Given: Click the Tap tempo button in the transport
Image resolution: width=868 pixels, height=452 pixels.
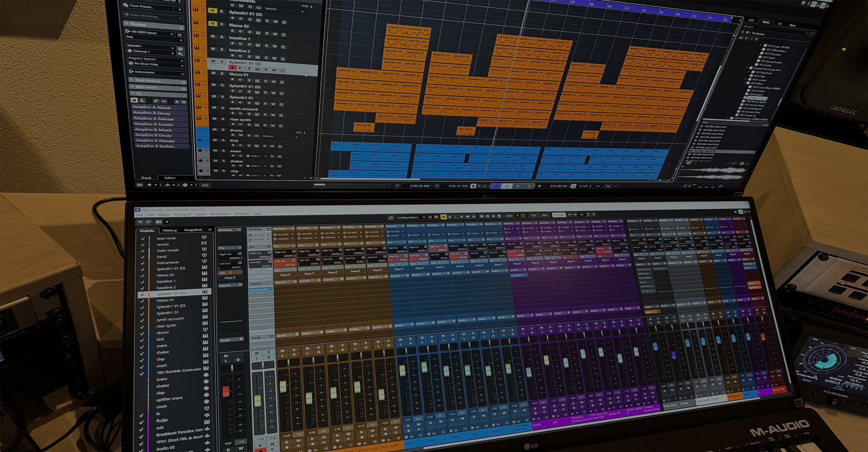Looking at the screenshot, I should tap(609, 186).
